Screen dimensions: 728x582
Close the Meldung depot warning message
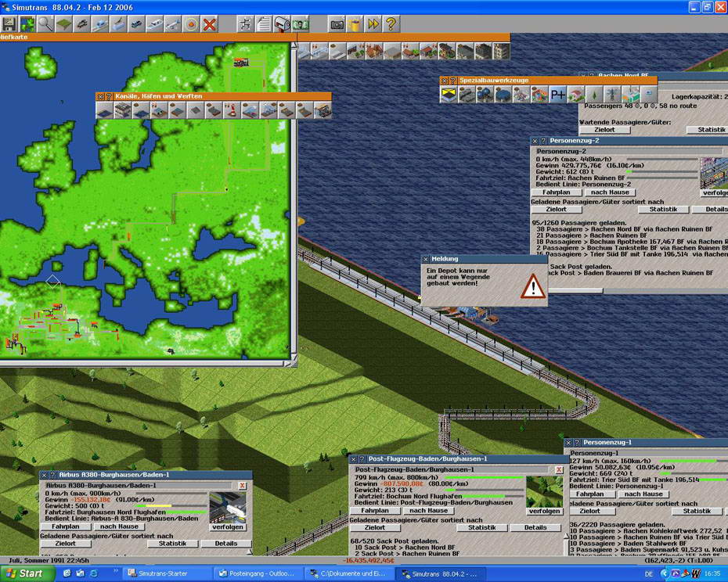click(426, 259)
